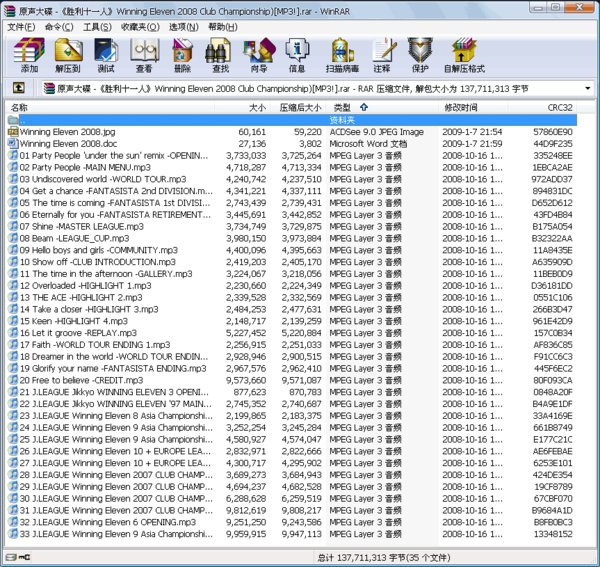The width and height of the screenshot is (600, 567).
Task: Click CRC32 value 57860E90
Action: 553,132
